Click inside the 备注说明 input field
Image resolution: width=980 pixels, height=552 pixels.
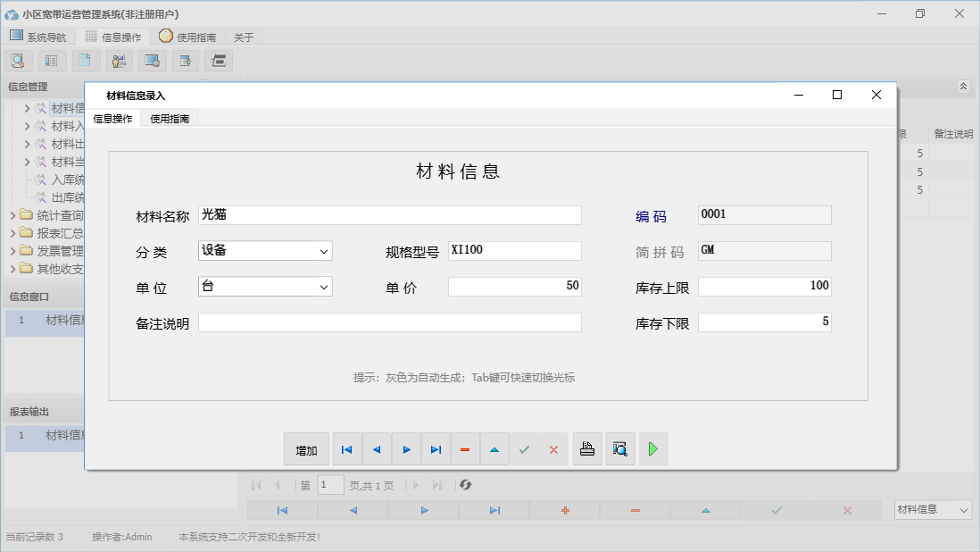coord(390,322)
